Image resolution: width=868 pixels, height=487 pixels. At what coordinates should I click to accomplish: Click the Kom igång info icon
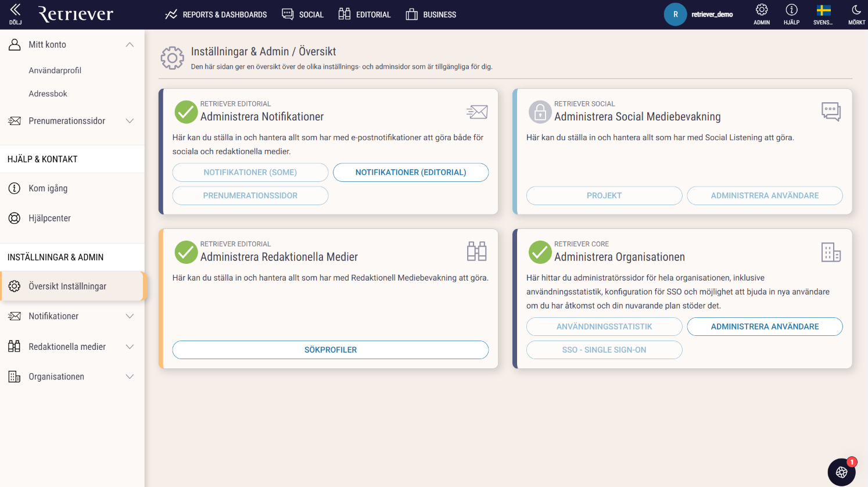pyautogui.click(x=15, y=188)
